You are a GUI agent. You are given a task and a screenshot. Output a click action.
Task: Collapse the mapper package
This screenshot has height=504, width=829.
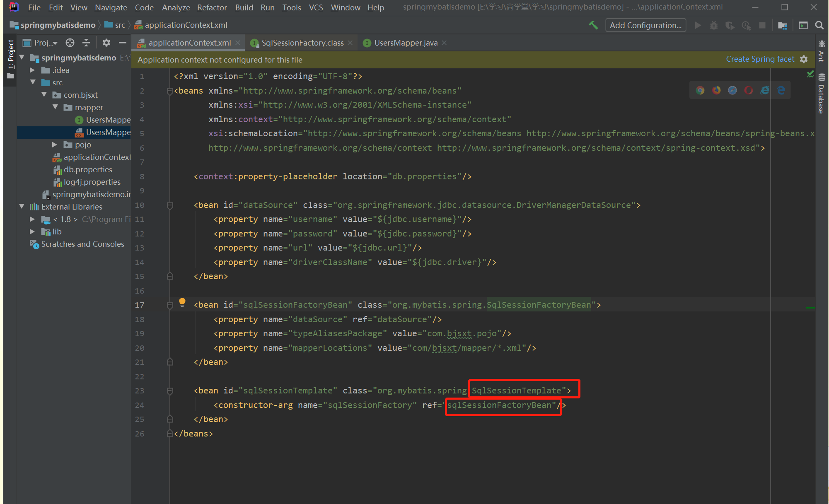click(55, 107)
